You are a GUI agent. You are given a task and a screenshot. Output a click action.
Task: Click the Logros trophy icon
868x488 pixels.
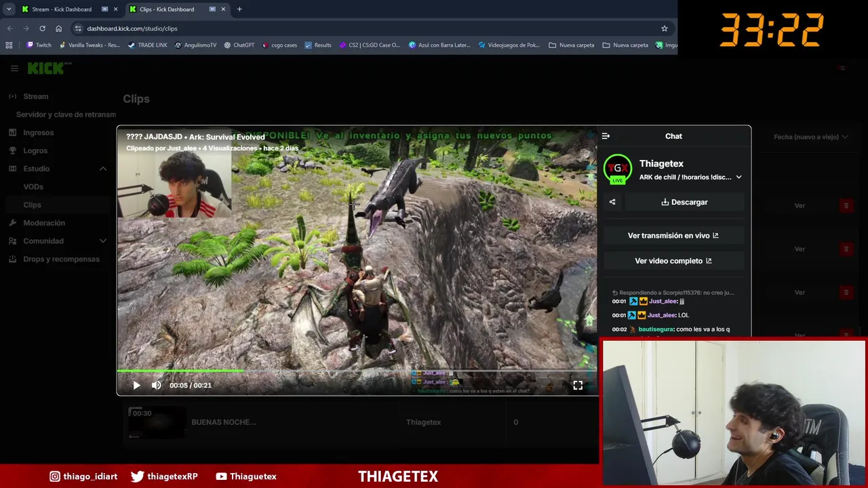click(x=13, y=150)
